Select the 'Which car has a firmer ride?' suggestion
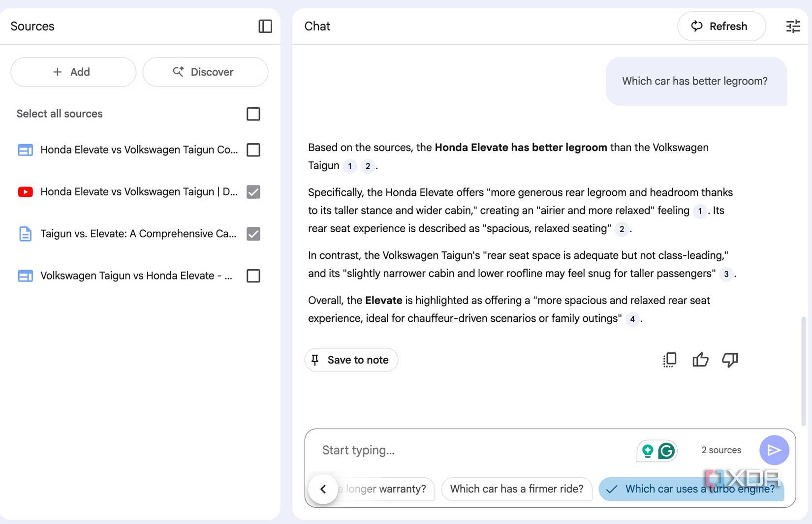This screenshot has height=524, width=812. coord(517,489)
